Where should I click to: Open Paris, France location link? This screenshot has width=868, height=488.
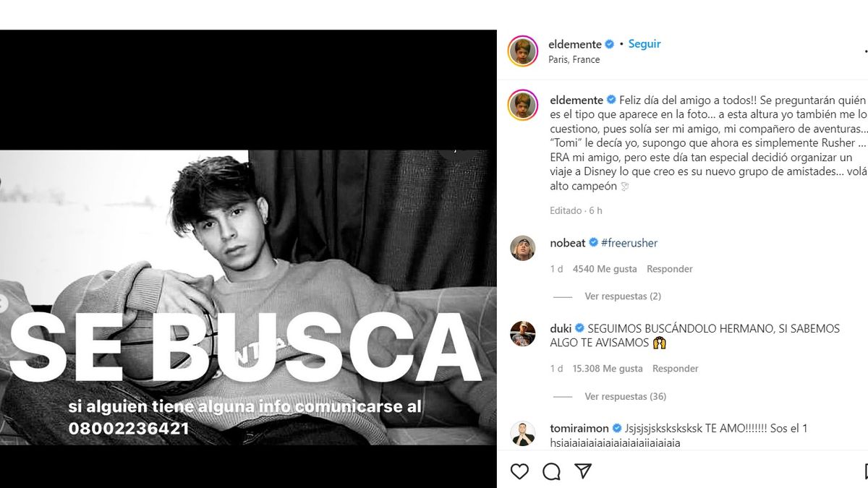[574, 60]
